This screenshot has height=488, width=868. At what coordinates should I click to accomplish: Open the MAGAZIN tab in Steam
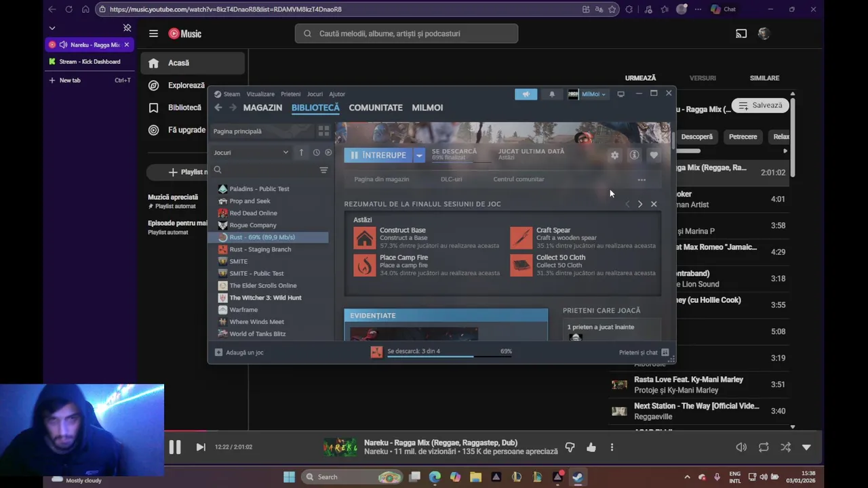[262, 108]
